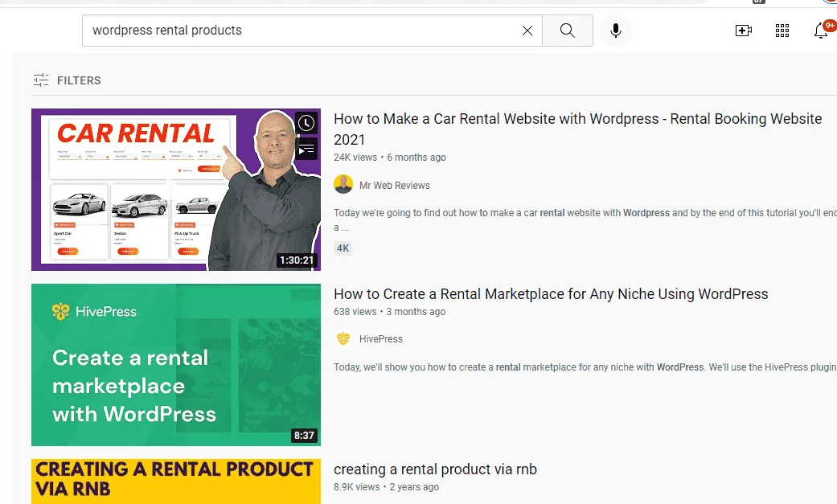The image size is (837, 504).
Task: Visit the Mr Web Reviews channel name
Action: click(395, 185)
